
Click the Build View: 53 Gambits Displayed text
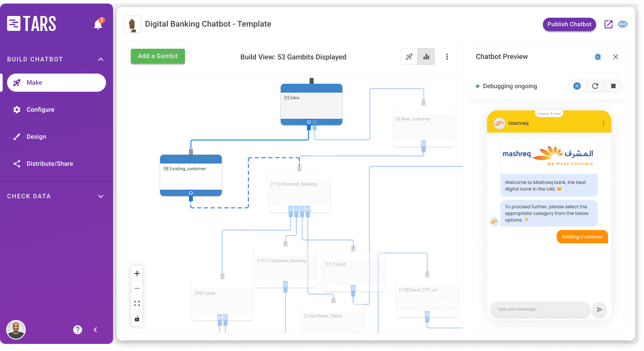pos(293,57)
